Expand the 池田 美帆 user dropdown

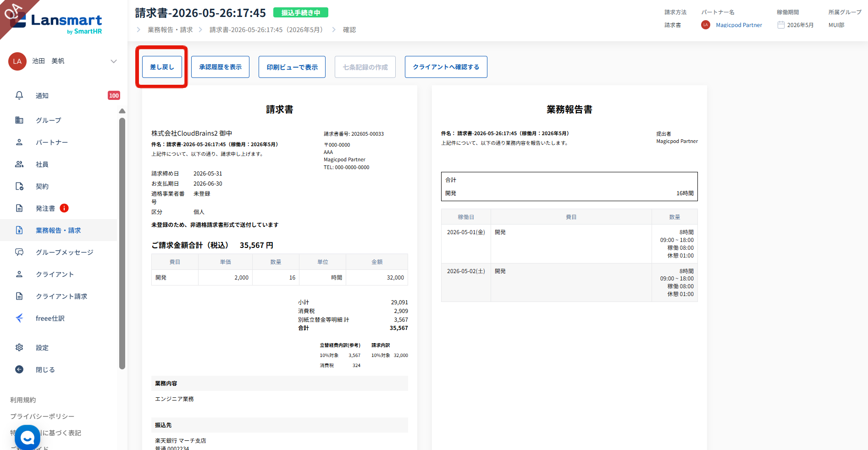[x=114, y=61]
